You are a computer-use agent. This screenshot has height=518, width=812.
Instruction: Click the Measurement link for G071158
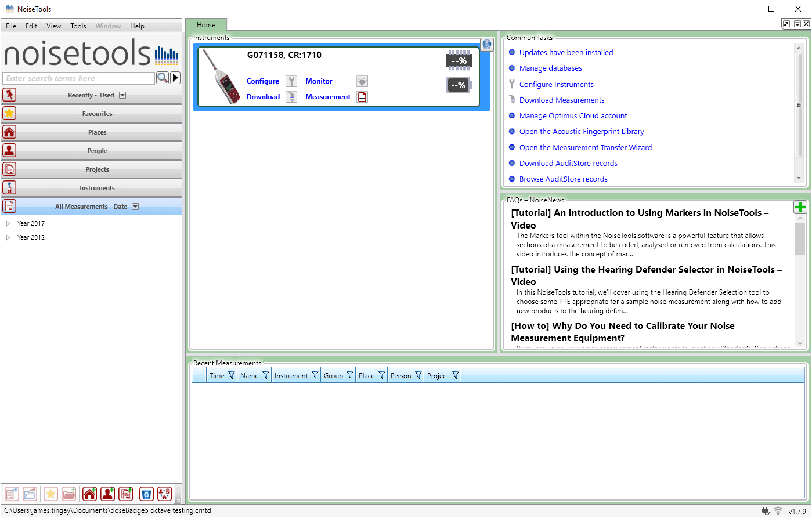(x=328, y=97)
